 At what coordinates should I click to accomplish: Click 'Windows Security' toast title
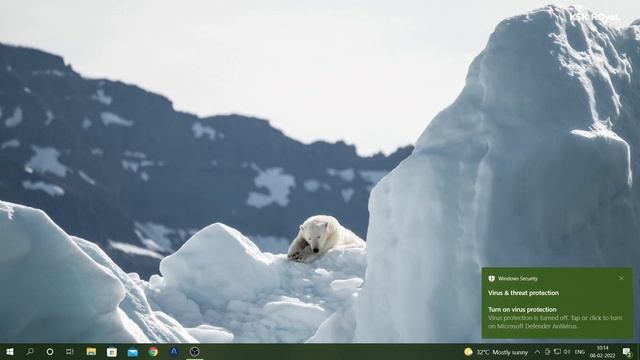518,279
